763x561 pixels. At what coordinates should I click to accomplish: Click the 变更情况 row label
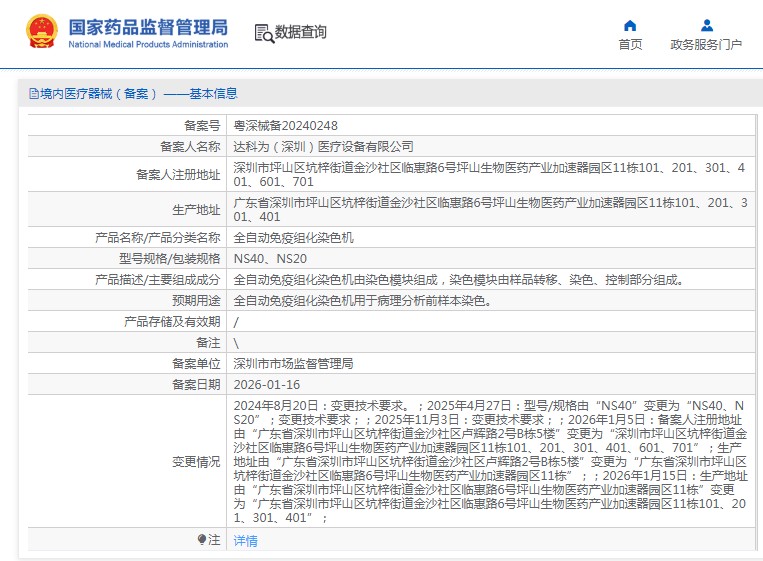click(196, 462)
